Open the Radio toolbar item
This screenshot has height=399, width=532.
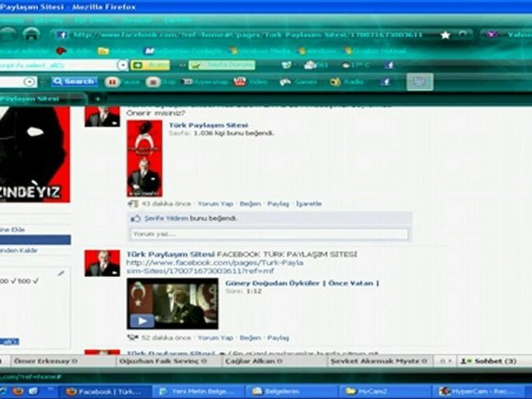[x=346, y=82]
